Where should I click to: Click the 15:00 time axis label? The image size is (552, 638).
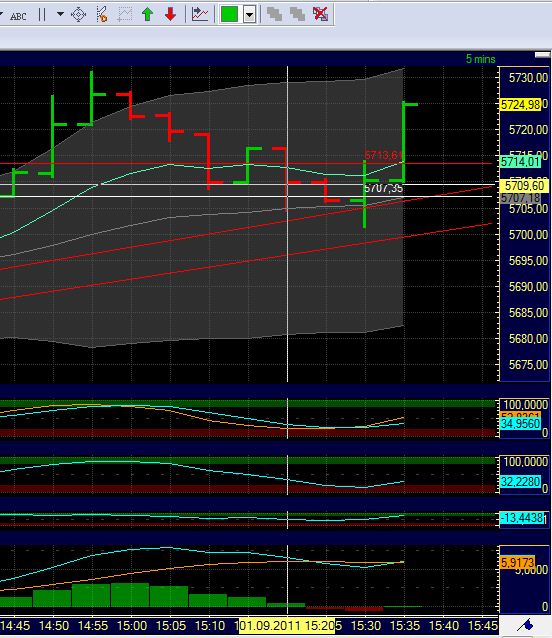[x=131, y=626]
